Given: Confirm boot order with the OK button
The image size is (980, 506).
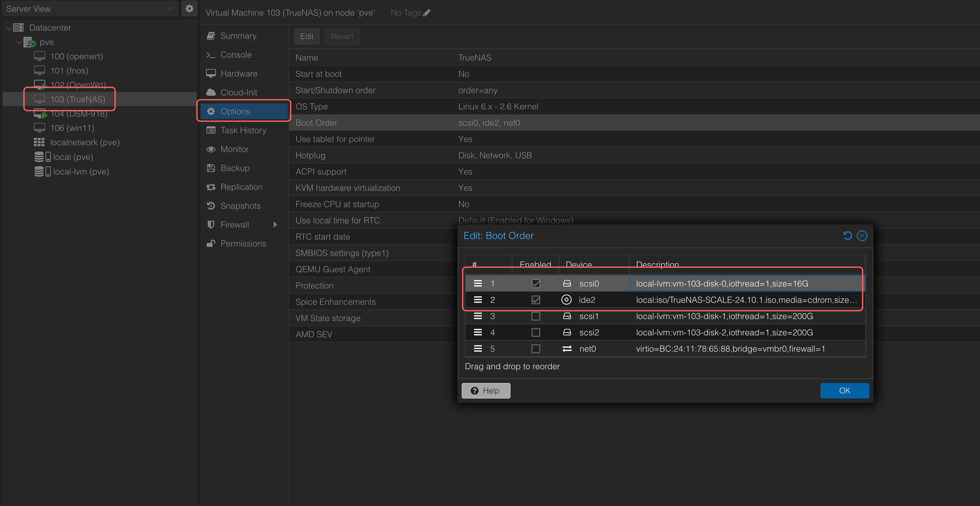Looking at the screenshot, I should point(844,390).
